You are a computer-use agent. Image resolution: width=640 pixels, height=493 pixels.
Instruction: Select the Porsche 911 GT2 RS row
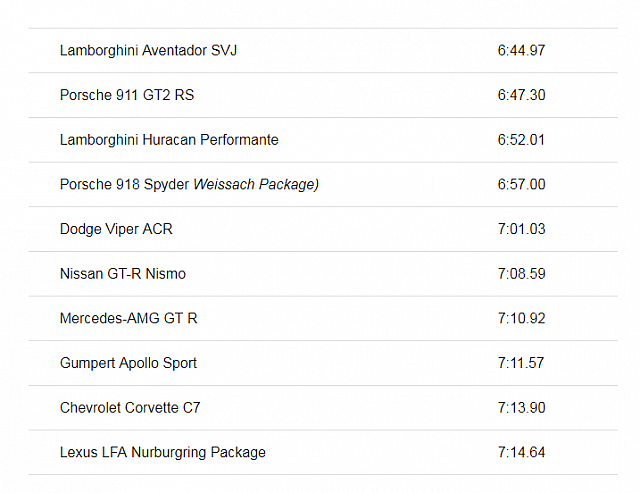pos(127,95)
